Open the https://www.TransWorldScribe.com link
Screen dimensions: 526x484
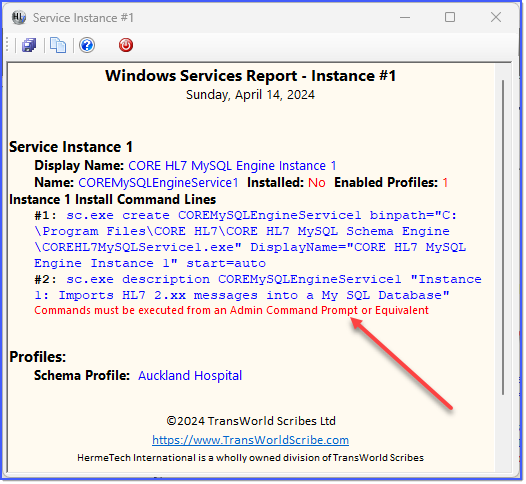(x=250, y=439)
